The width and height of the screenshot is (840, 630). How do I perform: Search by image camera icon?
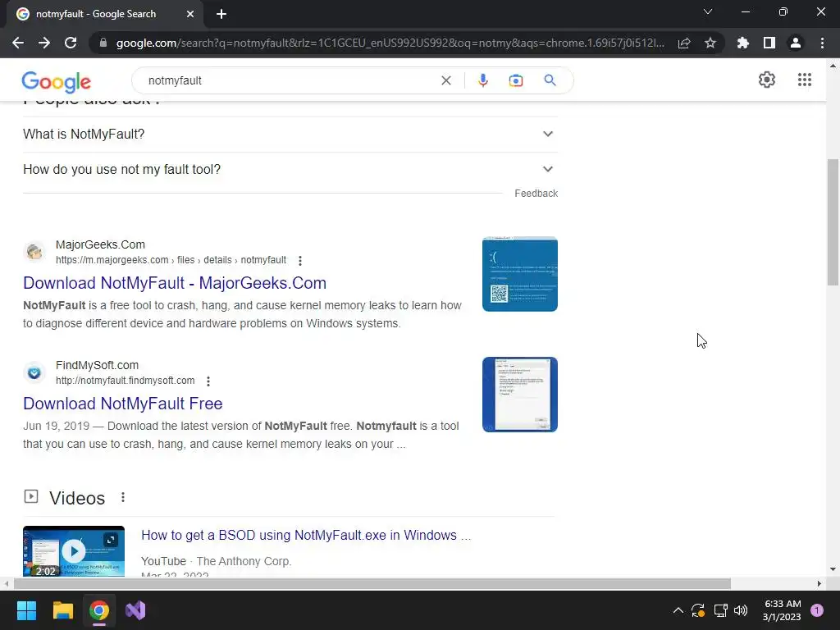coord(515,80)
